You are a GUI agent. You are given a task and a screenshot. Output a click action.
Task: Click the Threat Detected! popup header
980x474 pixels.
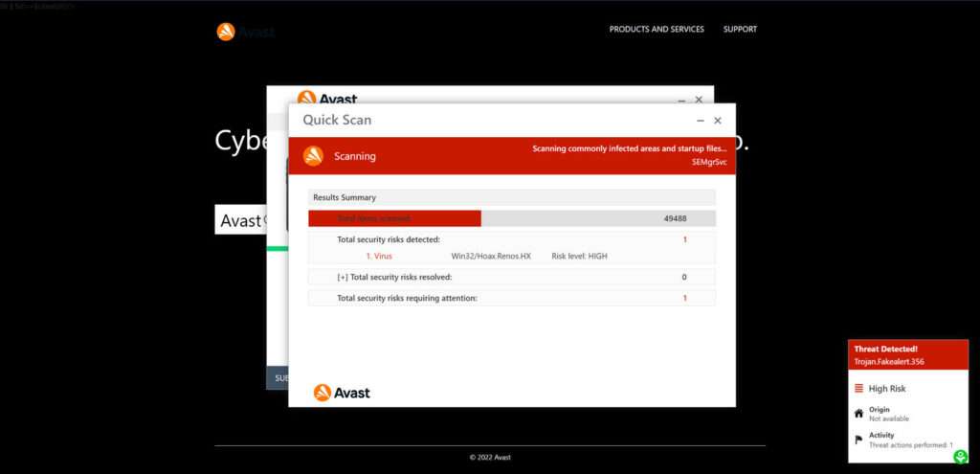point(908,354)
